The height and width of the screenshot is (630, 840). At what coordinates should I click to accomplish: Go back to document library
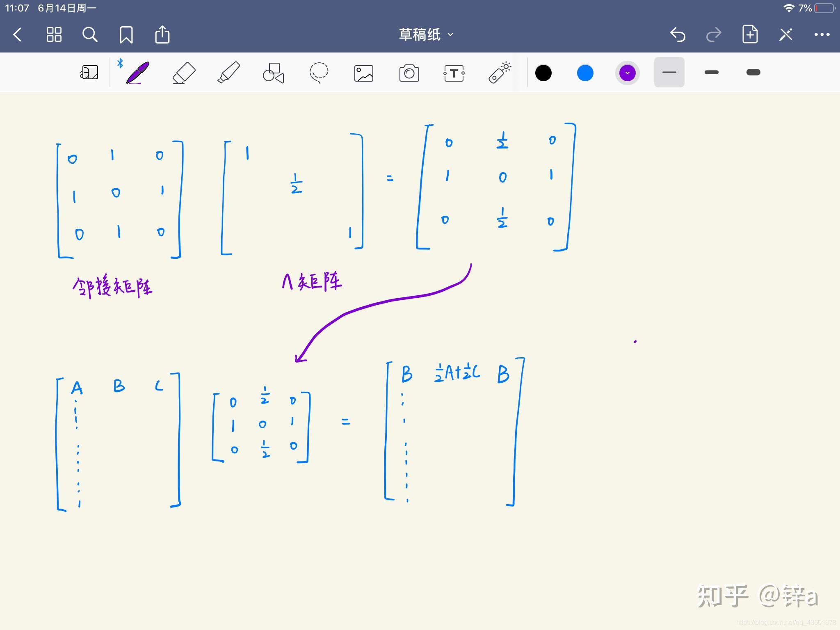pyautogui.click(x=17, y=34)
